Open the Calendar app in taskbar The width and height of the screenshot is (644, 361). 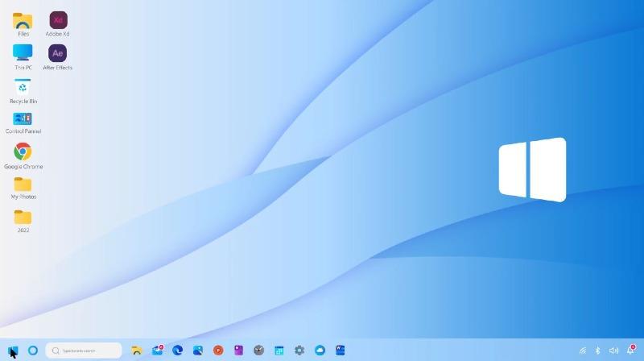(279, 351)
